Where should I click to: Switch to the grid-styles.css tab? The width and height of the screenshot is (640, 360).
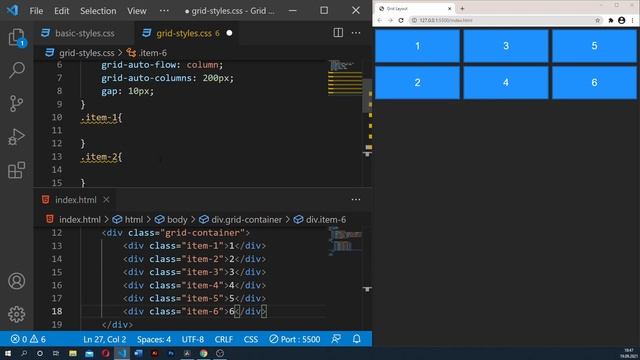187,33
